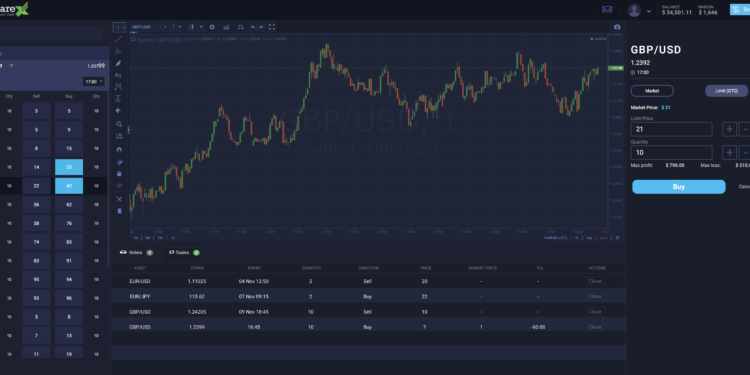
Task: Select the crosshair cursor tool
Action: 119,27
